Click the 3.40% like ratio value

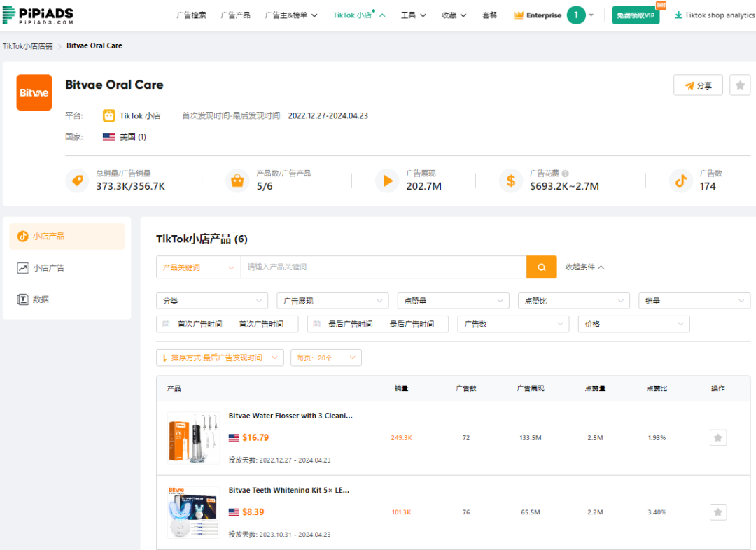657,512
